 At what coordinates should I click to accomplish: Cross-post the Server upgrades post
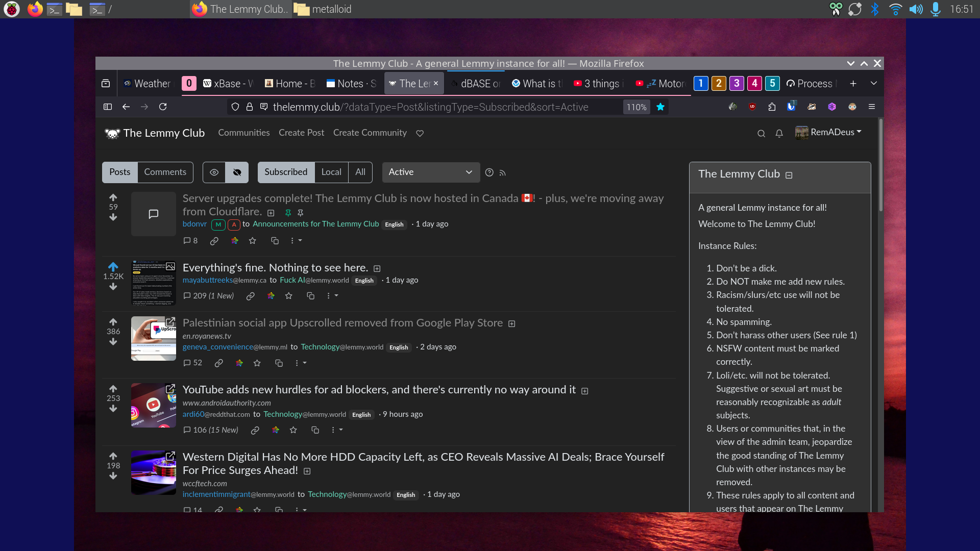pyautogui.click(x=275, y=241)
